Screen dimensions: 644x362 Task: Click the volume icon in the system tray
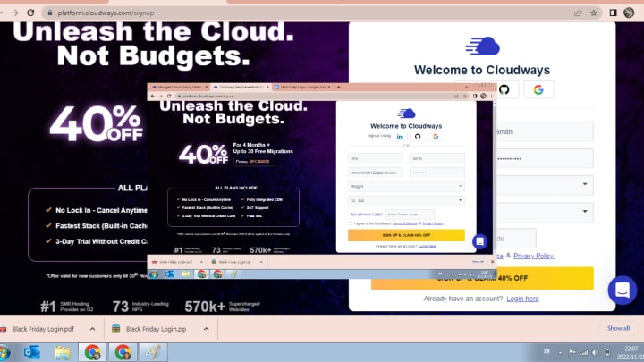coord(595,352)
